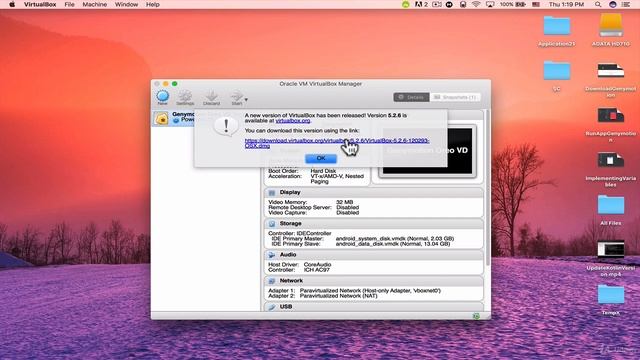Click the Adapter 2 NAT network entry
640x360 pixels.
click(322, 296)
